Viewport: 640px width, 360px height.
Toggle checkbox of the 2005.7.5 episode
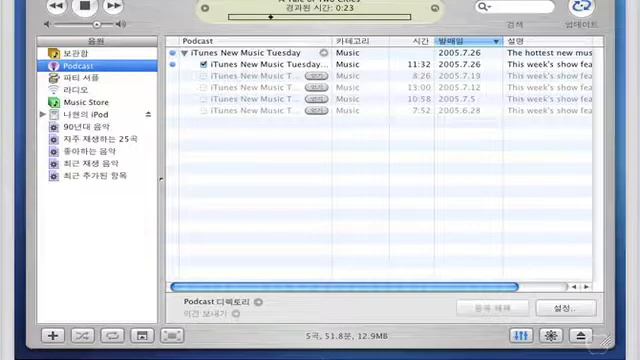(203, 99)
